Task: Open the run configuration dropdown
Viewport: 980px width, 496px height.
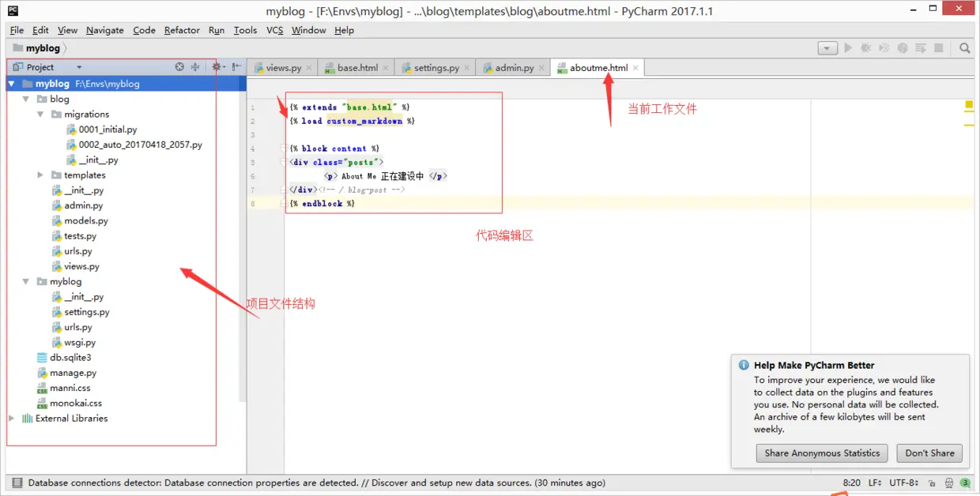Action: click(827, 48)
